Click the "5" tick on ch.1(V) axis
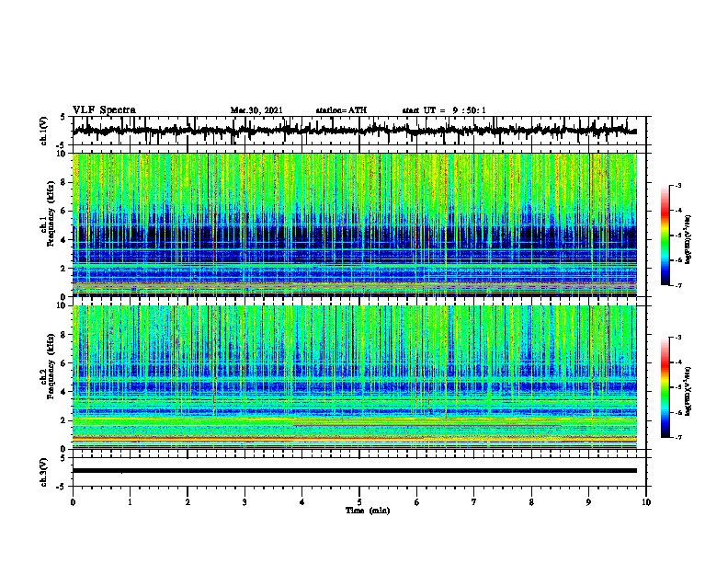This screenshot has width=728, height=563. 63,118
